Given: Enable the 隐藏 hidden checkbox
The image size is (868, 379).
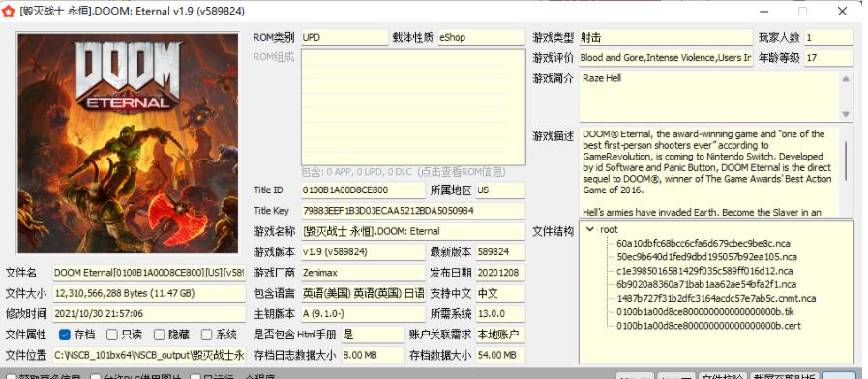Looking at the screenshot, I should click(x=160, y=335).
